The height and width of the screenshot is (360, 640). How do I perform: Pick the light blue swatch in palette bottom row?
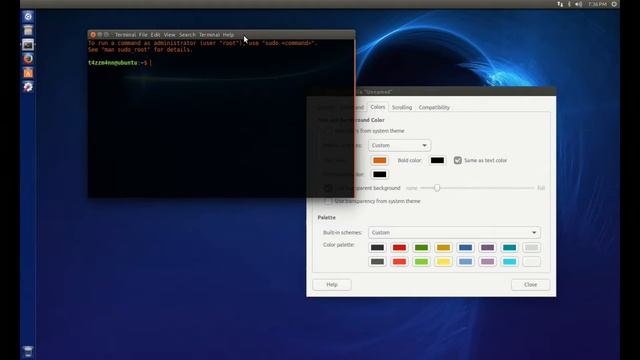(x=465, y=262)
